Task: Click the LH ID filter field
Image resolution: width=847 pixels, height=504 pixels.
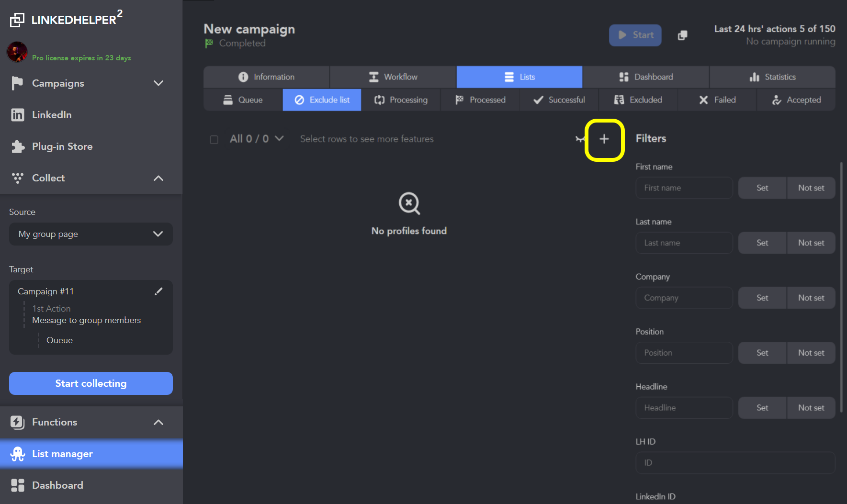Action: (x=735, y=463)
